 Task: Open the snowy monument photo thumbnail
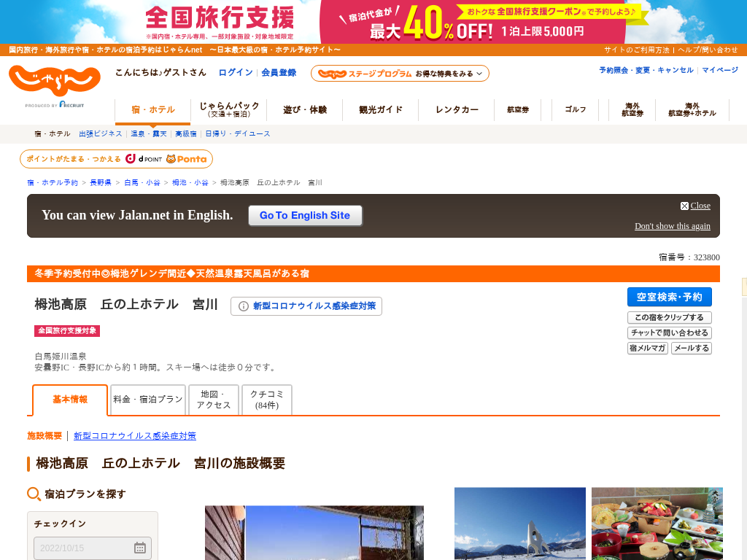(519, 524)
